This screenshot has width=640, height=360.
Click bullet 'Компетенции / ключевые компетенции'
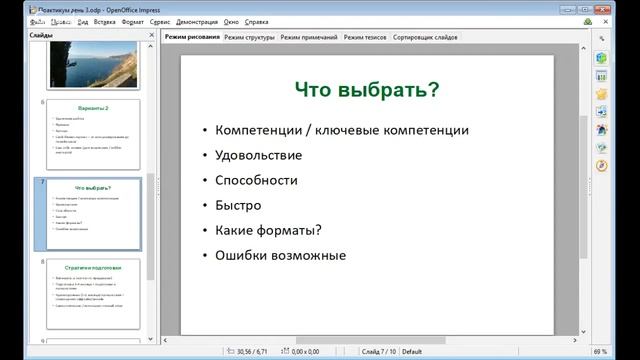pyautogui.click(x=342, y=130)
